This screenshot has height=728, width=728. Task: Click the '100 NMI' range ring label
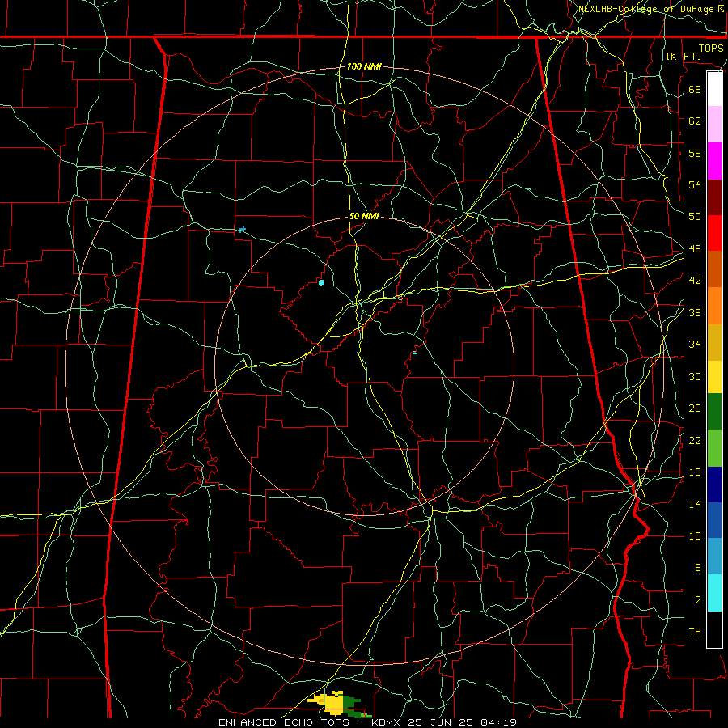click(364, 66)
